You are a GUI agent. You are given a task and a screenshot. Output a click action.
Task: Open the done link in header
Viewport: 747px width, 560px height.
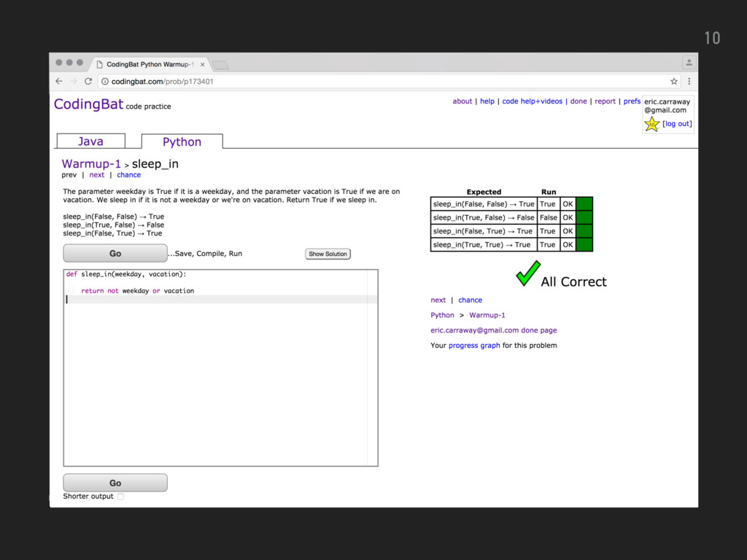tap(578, 101)
